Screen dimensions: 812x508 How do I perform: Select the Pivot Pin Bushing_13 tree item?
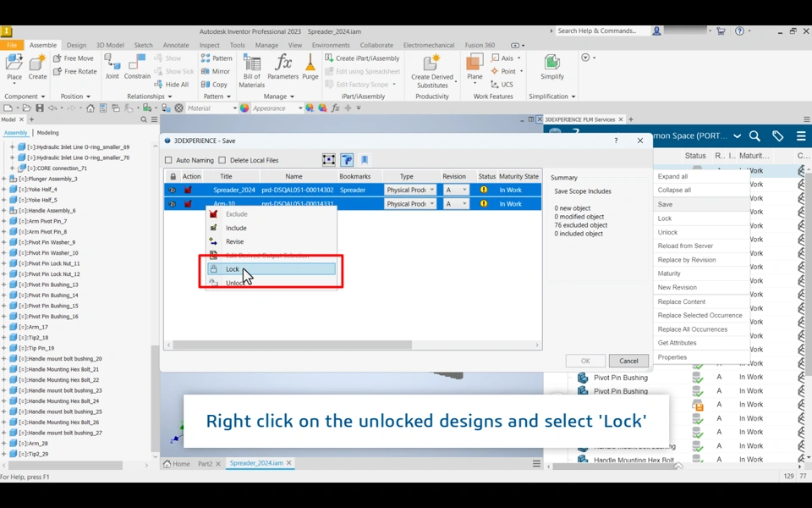coord(48,284)
